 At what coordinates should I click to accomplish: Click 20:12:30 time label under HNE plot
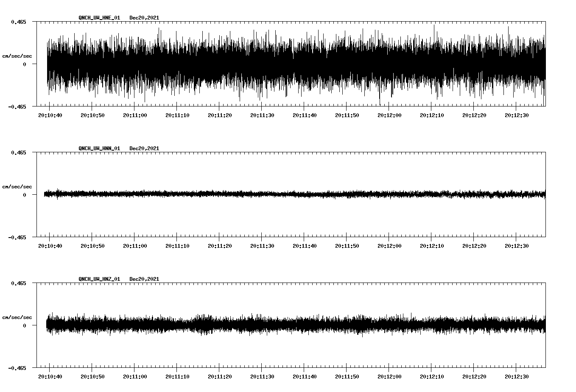517,115
